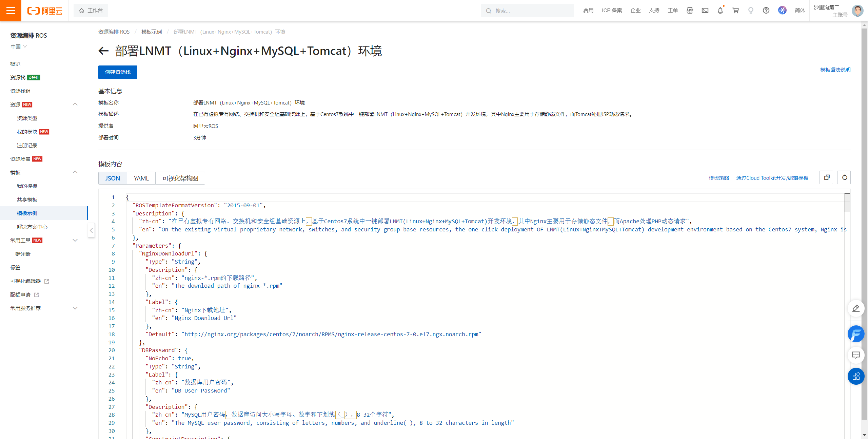Switch to the YAML tab
This screenshot has height=439, width=868.
(141, 178)
